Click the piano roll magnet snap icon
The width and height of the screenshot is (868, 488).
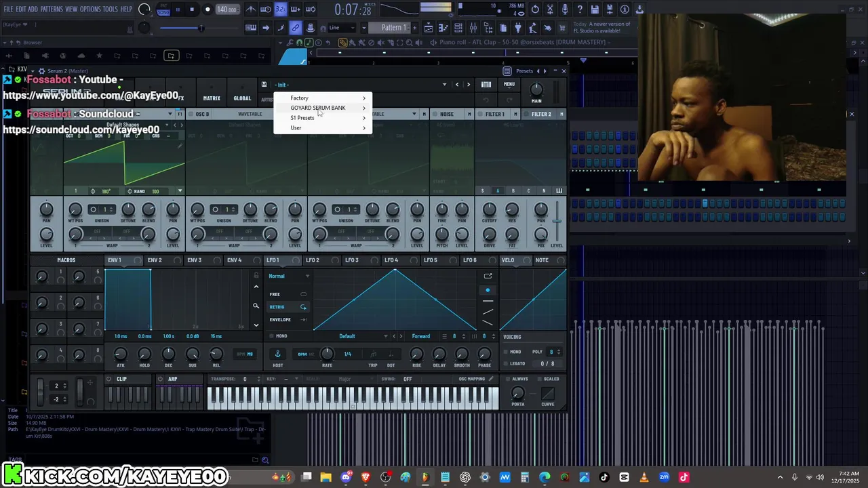click(x=299, y=42)
